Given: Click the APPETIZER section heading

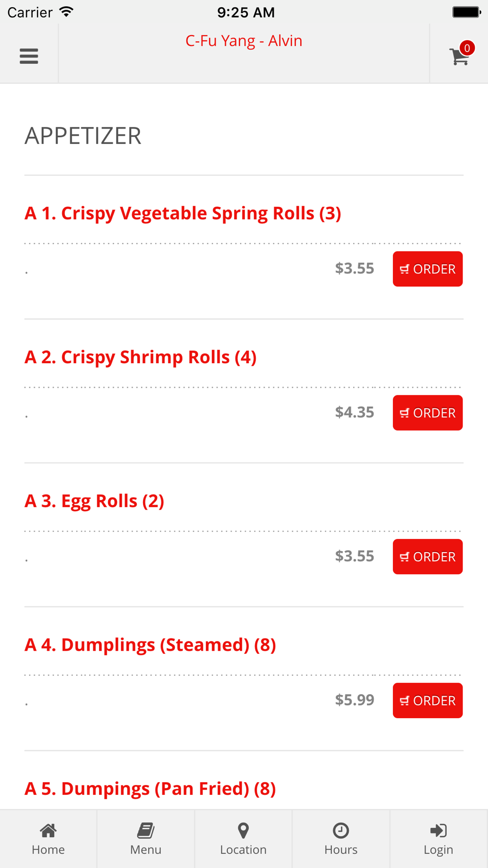Looking at the screenshot, I should [83, 136].
